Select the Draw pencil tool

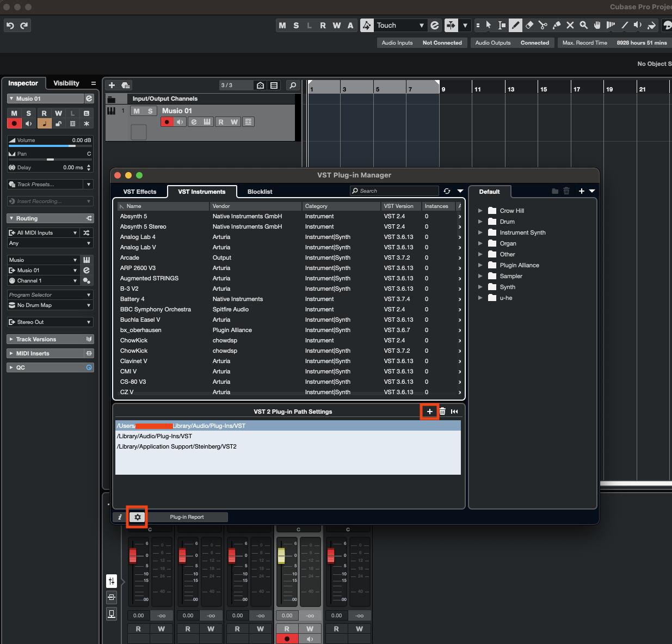[516, 25]
